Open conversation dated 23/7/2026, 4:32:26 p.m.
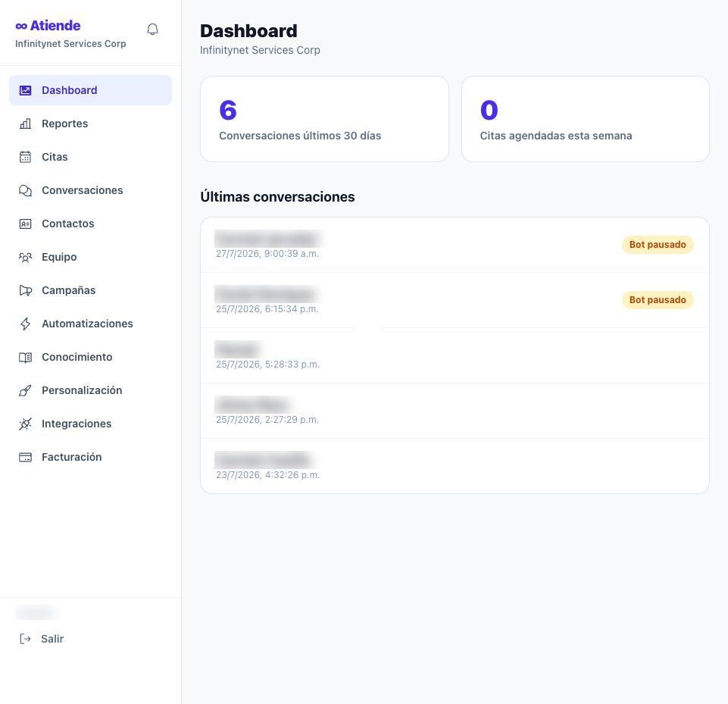728x704 pixels. point(455,466)
